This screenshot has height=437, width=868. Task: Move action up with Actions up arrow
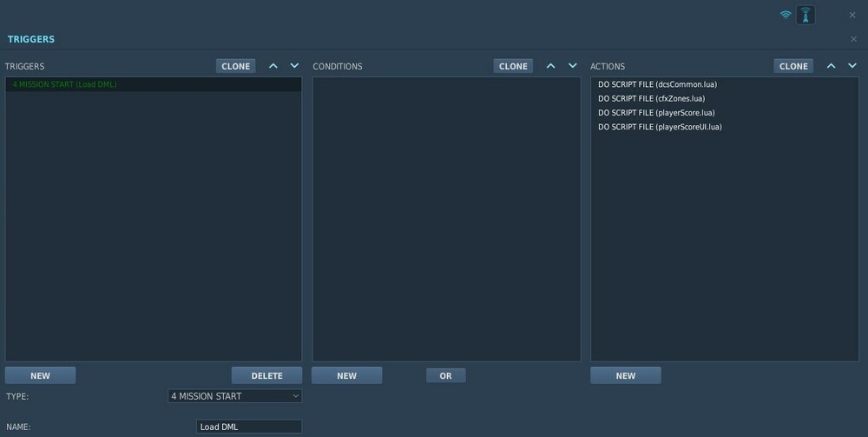(831, 66)
